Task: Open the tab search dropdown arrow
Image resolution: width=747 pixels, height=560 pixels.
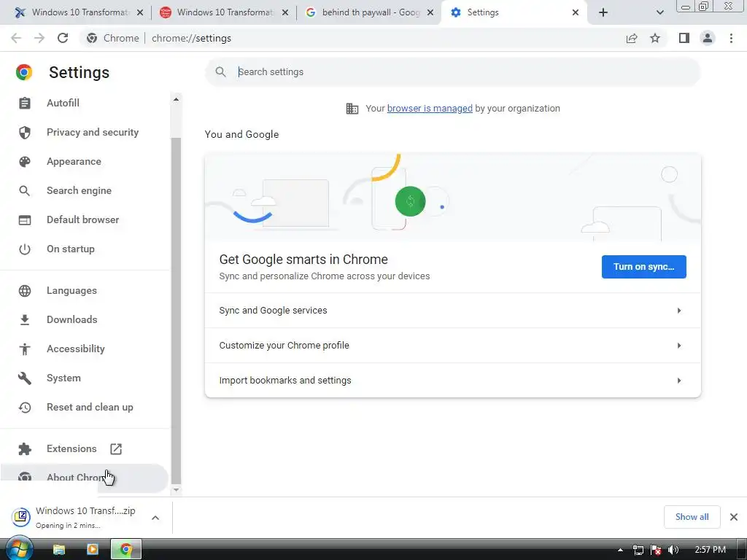Action: click(x=659, y=12)
